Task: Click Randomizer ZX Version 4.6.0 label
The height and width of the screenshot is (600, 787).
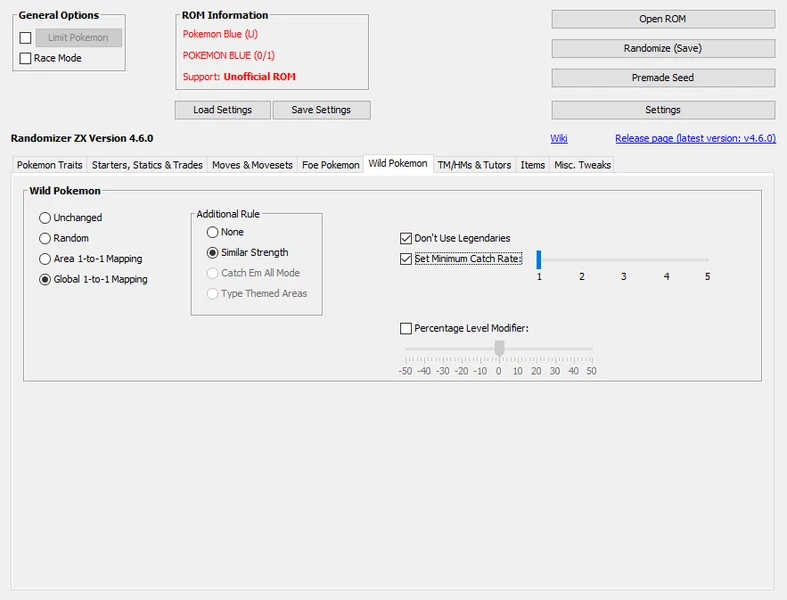Action: click(x=82, y=139)
